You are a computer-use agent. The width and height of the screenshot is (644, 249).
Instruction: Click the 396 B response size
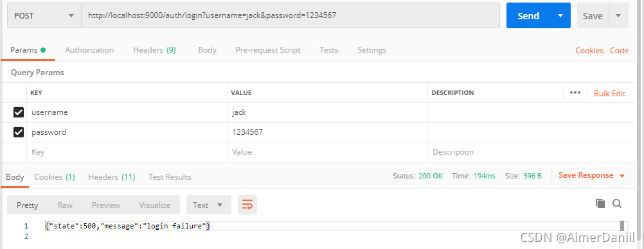532,176
